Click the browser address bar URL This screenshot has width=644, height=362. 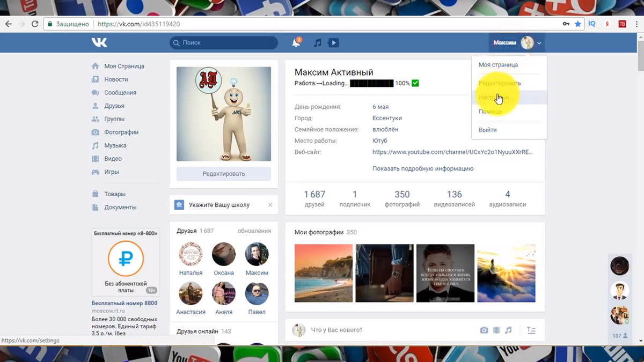(138, 24)
